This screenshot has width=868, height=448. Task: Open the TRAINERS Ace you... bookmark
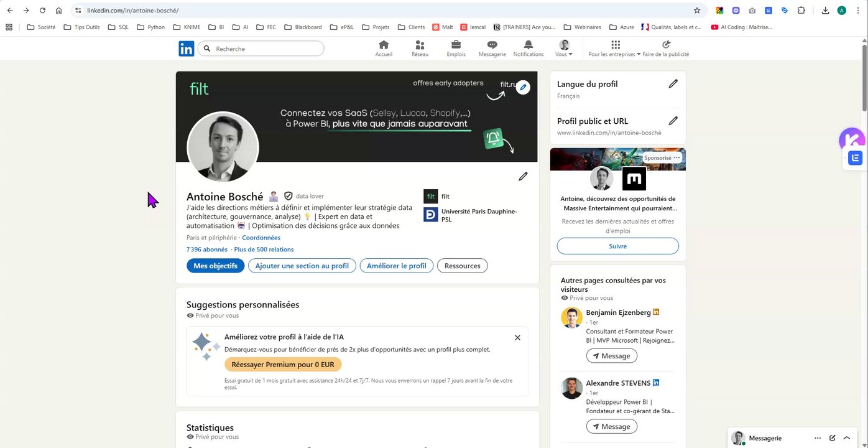coord(524,27)
